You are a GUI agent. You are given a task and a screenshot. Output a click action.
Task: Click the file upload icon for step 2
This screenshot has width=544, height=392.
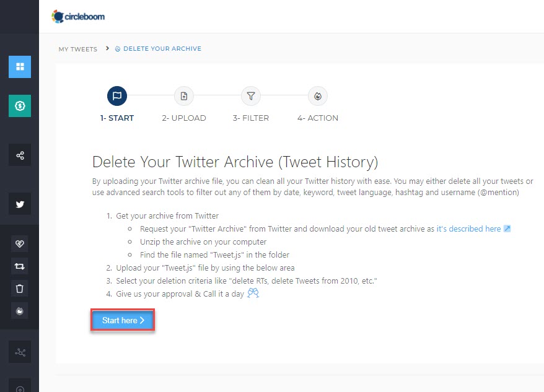tap(184, 96)
